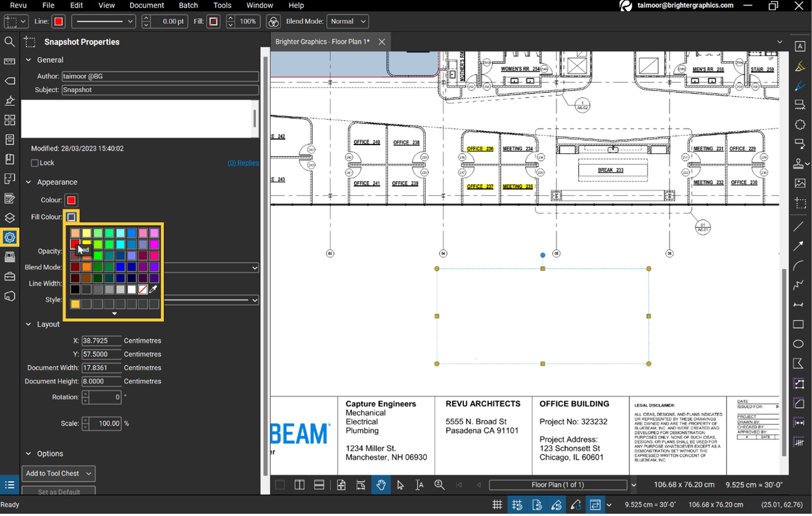Open the Colour red swatch under Appearance

(71, 200)
